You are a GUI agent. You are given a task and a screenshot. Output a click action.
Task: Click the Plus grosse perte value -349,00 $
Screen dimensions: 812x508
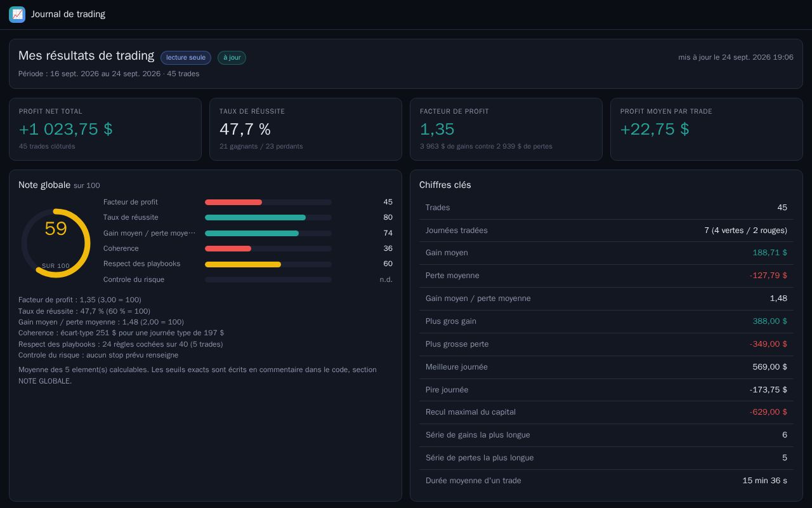click(768, 344)
